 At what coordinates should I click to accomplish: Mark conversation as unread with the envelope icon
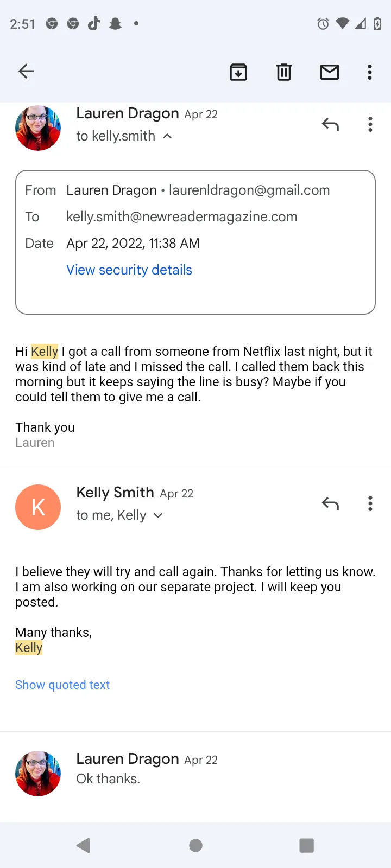(x=330, y=72)
